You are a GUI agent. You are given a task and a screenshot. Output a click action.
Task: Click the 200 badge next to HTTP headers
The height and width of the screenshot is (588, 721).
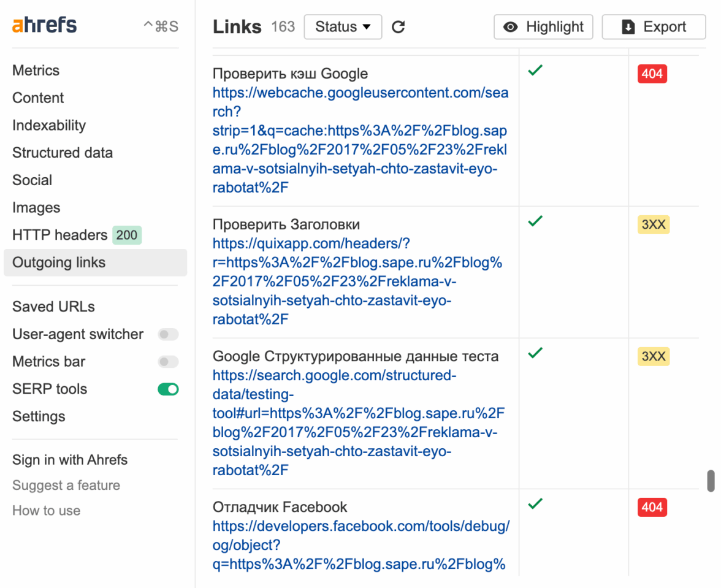click(x=127, y=235)
